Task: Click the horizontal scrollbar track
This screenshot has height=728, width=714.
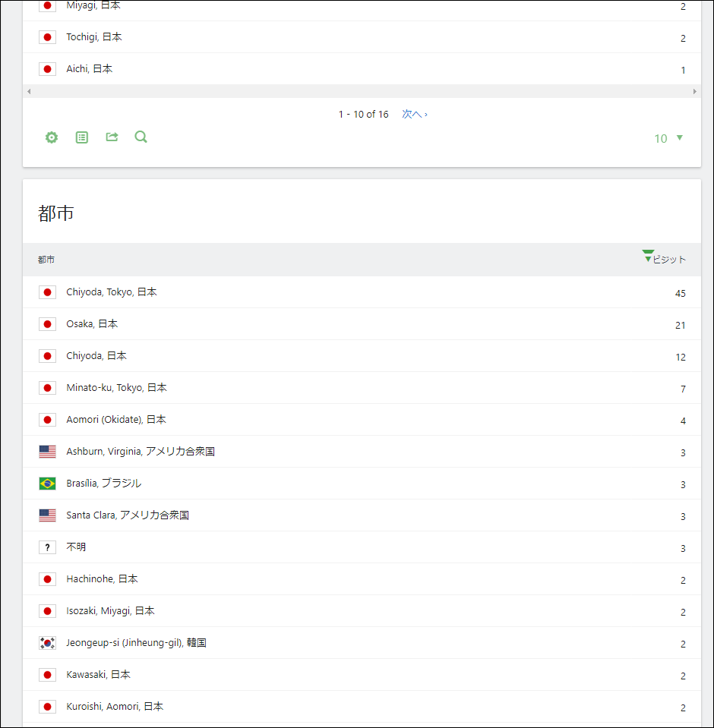Action: (x=362, y=91)
